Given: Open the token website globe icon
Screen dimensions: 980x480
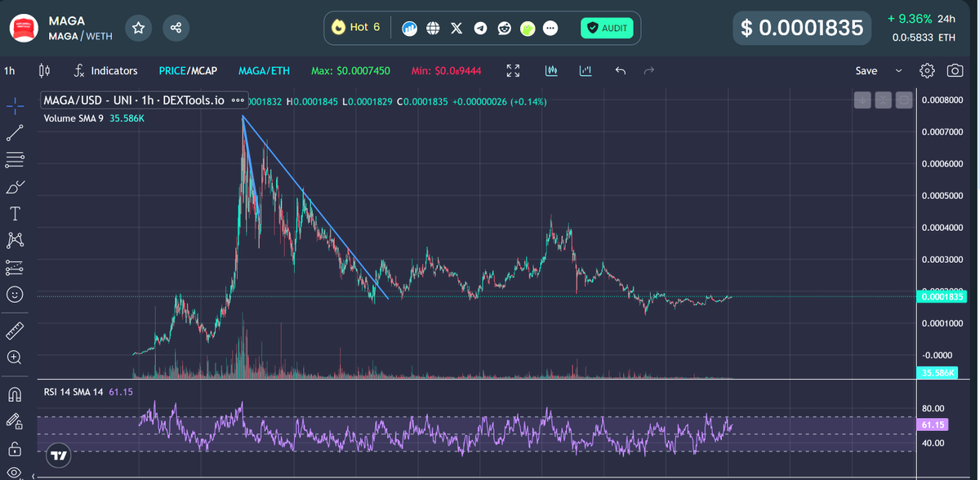Looking at the screenshot, I should (433, 28).
